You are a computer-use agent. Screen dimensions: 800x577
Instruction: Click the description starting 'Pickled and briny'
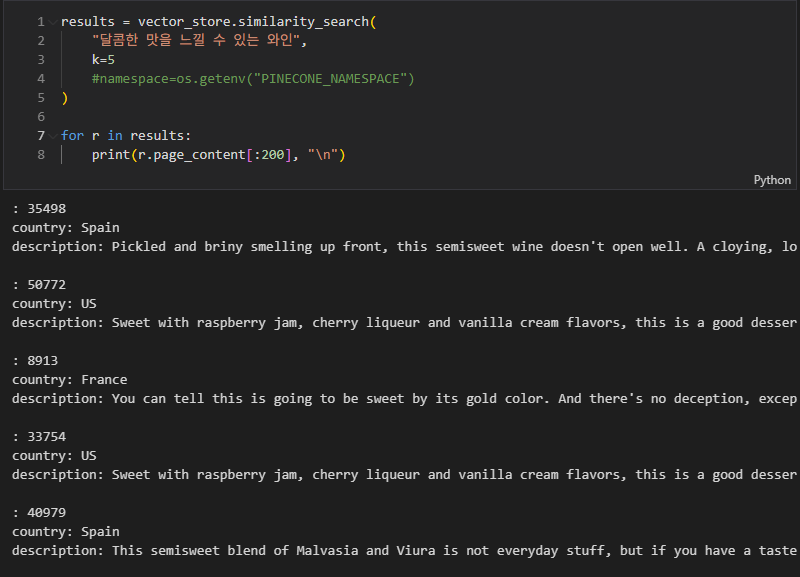(x=404, y=247)
